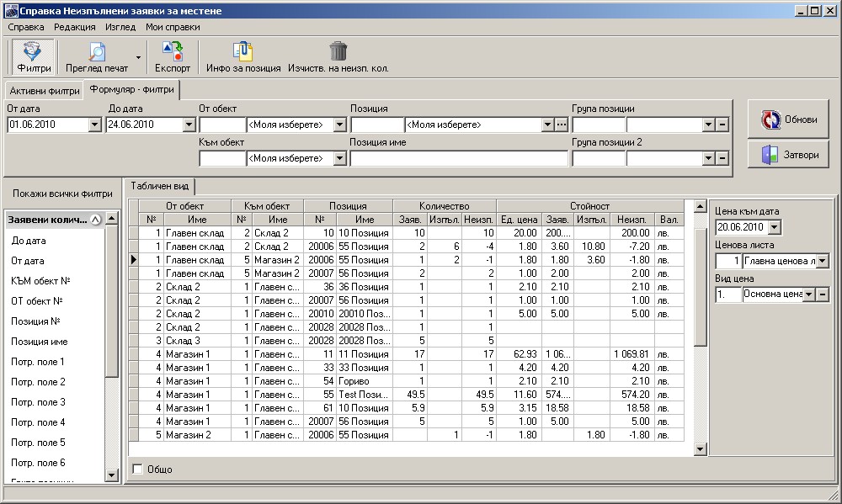The height and width of the screenshot is (504, 842).
Task: Click the Ед. цена column header
Action: [520, 220]
